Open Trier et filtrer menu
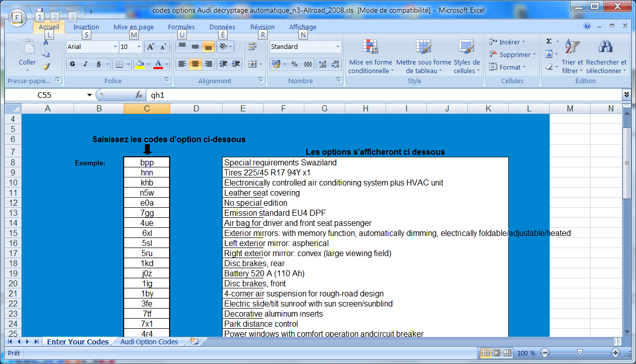636x364 pixels. coord(572,56)
